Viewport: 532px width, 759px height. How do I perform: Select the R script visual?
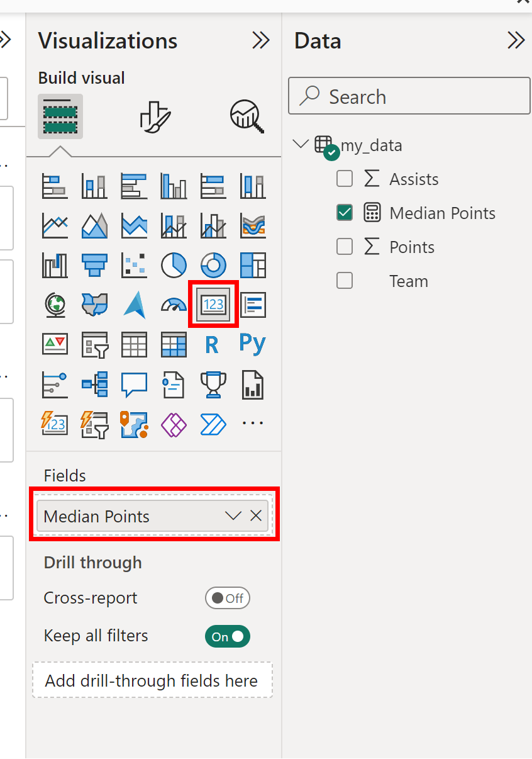[213, 344]
